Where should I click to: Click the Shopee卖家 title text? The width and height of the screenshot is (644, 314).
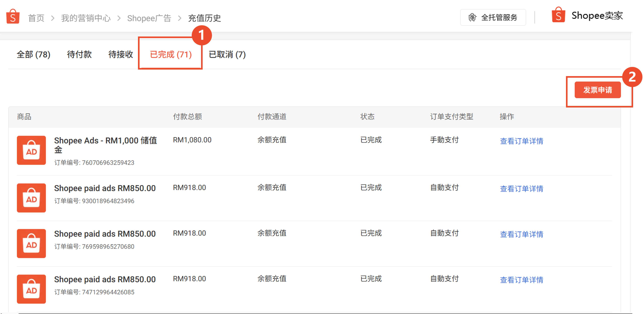tap(597, 16)
